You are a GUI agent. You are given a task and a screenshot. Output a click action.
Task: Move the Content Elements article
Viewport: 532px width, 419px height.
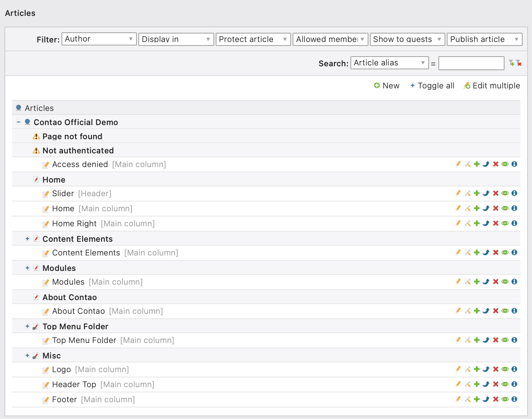coord(486,253)
